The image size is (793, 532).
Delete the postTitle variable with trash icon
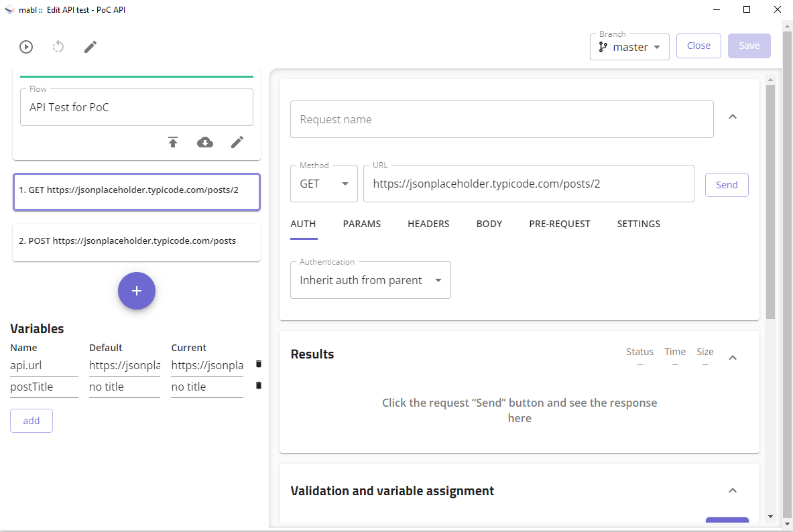click(x=259, y=385)
